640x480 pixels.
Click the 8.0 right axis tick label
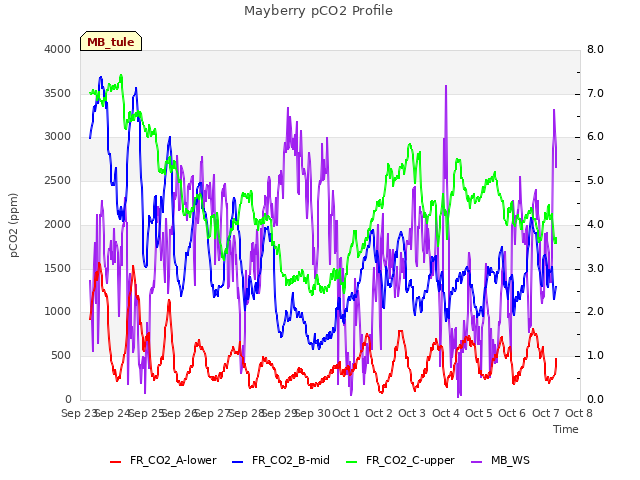pyautogui.click(x=595, y=49)
